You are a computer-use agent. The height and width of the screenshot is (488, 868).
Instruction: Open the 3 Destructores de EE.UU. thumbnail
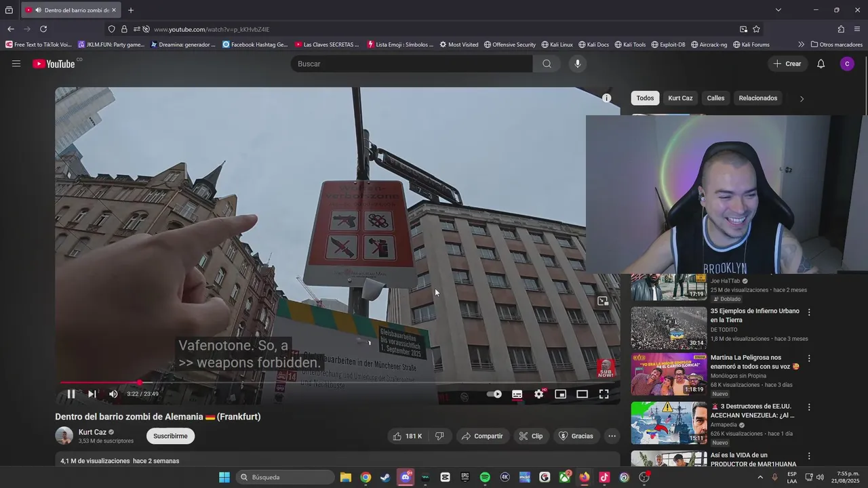669,423
